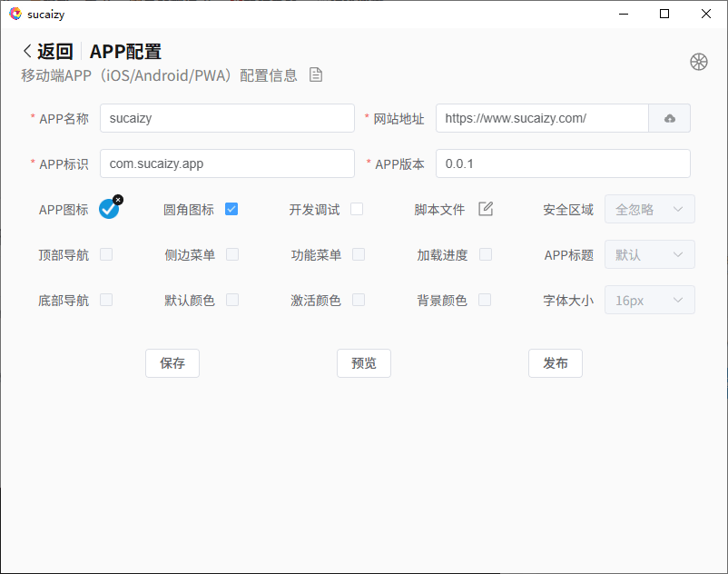Check the 顶部导航 option
This screenshot has width=728, height=574.
point(106,254)
